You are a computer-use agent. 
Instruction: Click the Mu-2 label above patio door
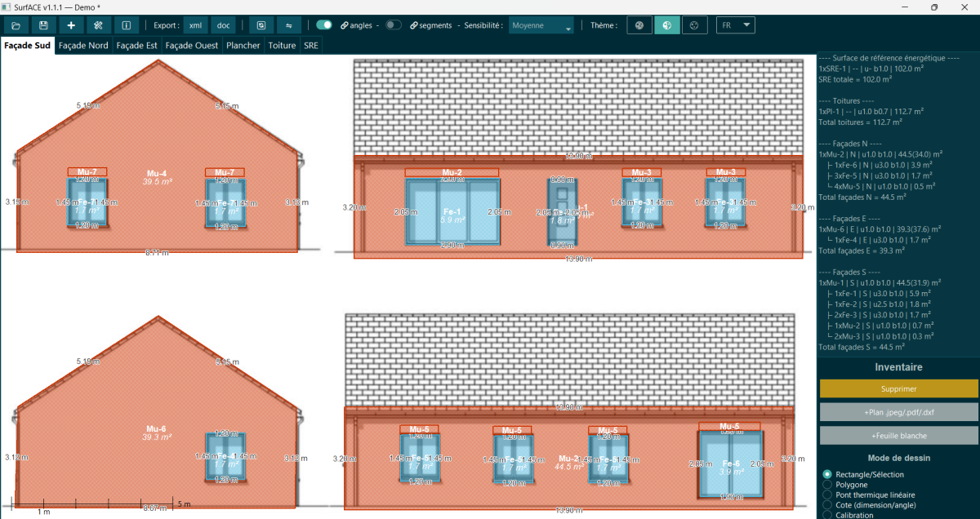pyautogui.click(x=452, y=172)
